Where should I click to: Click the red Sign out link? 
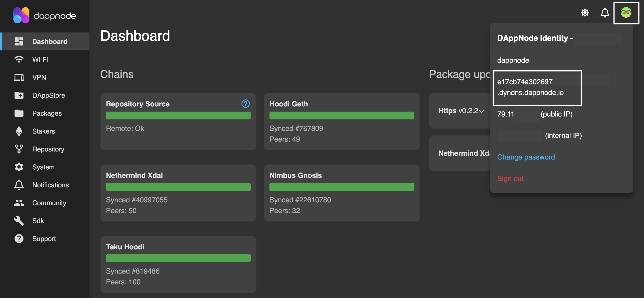click(510, 179)
